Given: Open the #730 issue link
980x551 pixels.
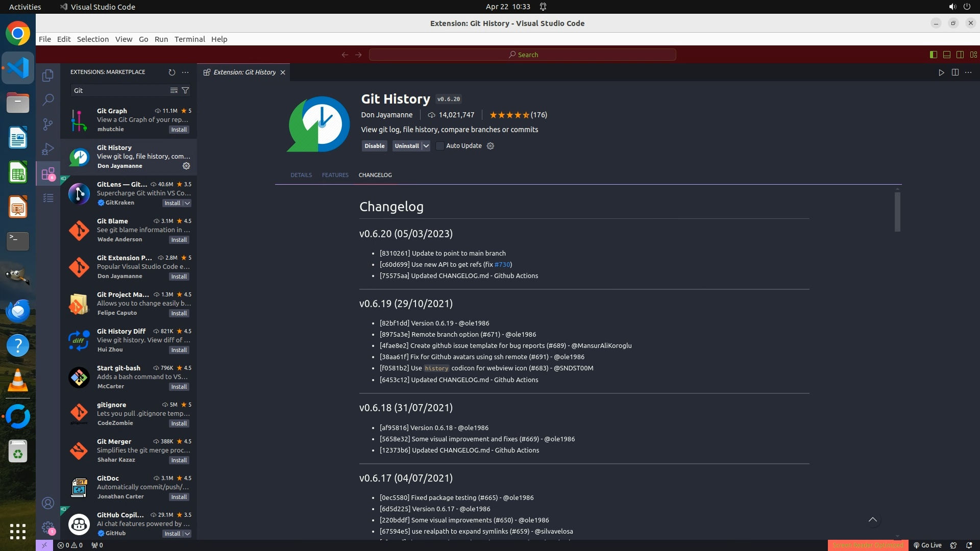Looking at the screenshot, I should (502, 264).
